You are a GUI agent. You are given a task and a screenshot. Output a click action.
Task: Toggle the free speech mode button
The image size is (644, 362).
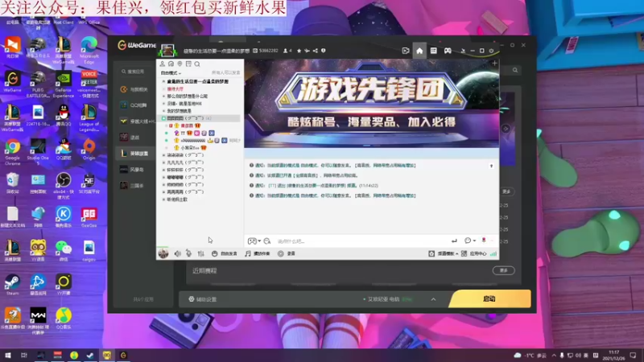[225, 253]
